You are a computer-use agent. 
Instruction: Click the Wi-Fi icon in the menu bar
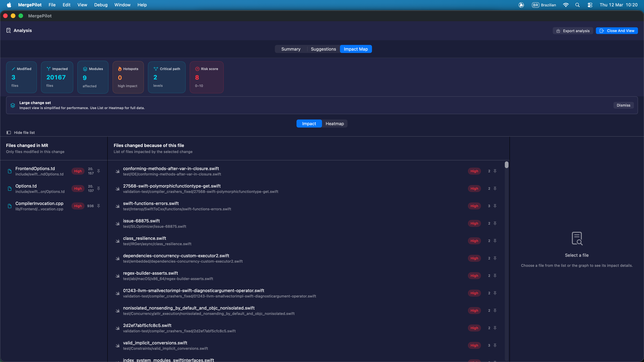[566, 5]
